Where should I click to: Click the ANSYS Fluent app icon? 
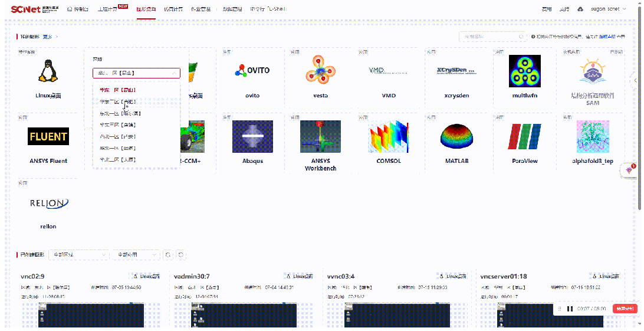pos(48,136)
